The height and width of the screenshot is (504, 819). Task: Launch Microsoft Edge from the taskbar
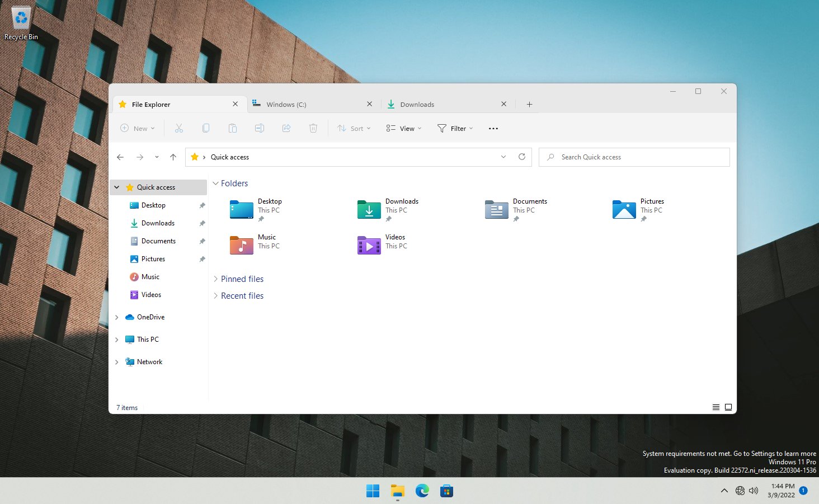(x=421, y=491)
